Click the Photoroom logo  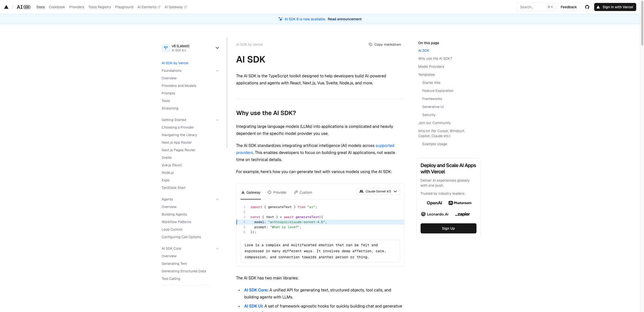(x=460, y=203)
